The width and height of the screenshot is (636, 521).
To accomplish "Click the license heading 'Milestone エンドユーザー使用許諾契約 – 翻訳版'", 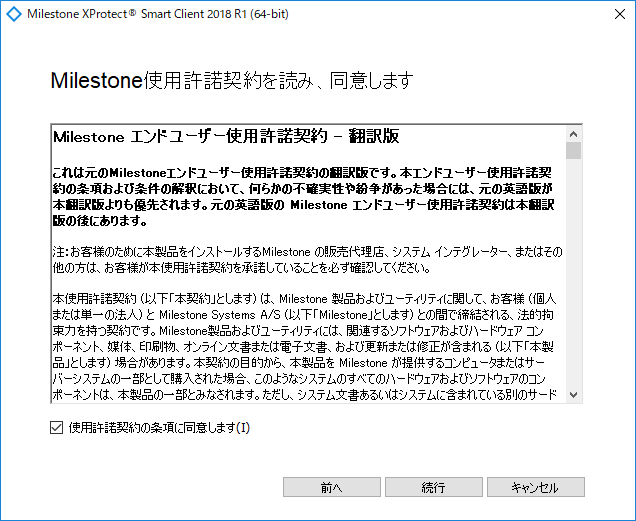I will pos(226,136).
